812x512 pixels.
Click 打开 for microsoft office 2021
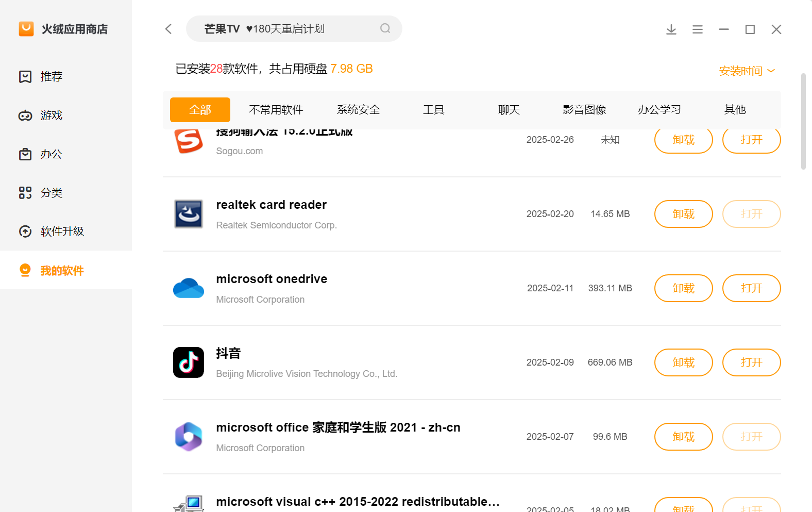tap(752, 437)
